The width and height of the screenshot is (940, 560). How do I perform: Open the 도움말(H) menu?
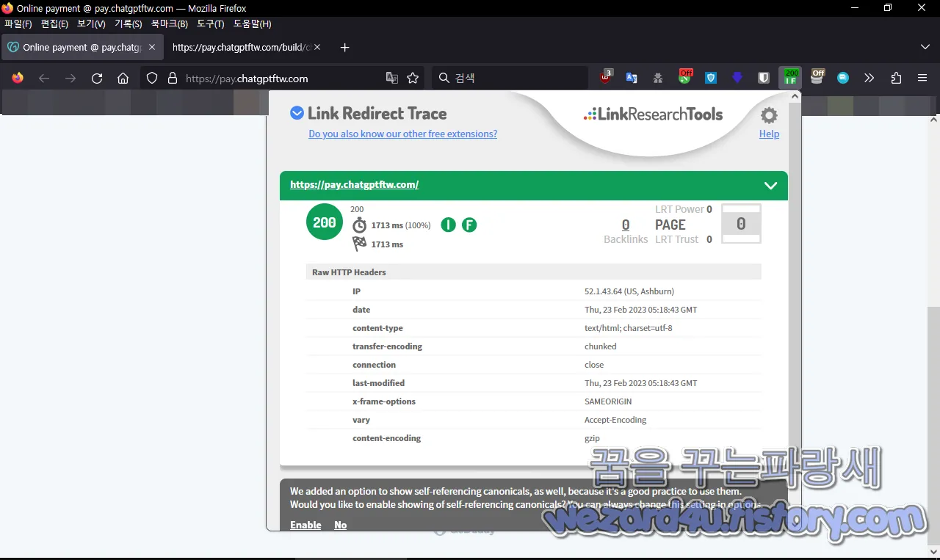(x=253, y=24)
